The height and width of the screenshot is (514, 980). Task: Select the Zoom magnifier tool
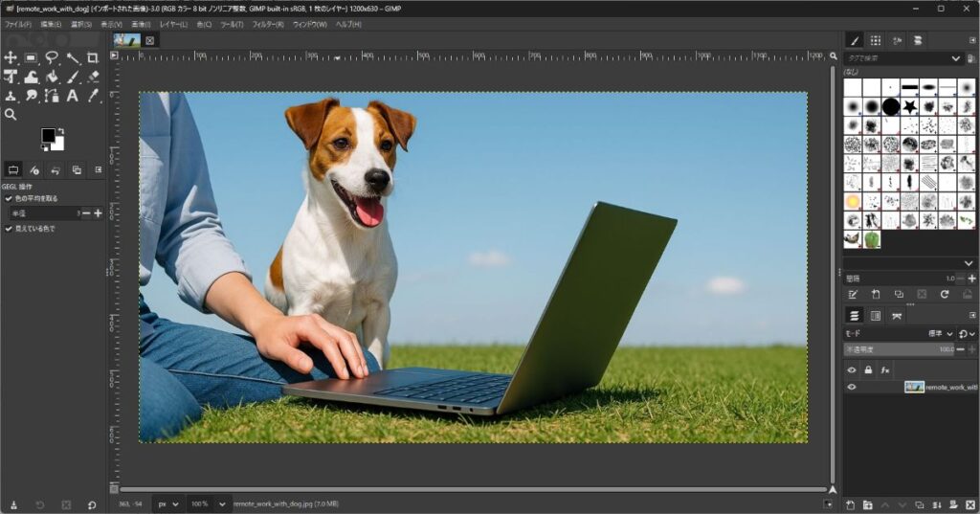(x=11, y=114)
